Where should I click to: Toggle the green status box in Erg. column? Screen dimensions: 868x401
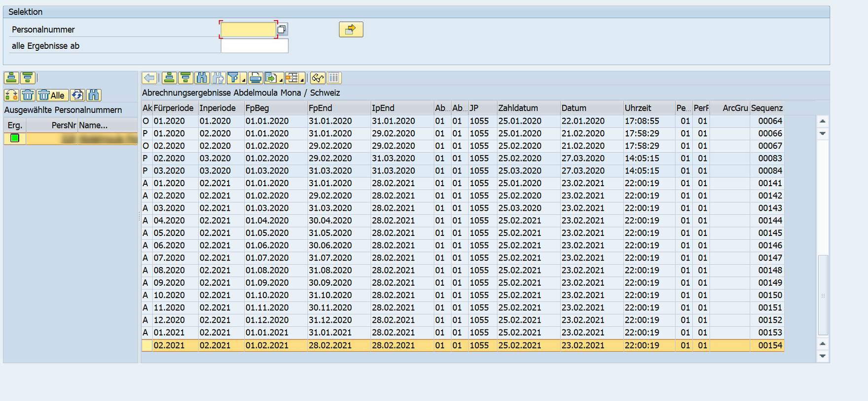pos(15,138)
